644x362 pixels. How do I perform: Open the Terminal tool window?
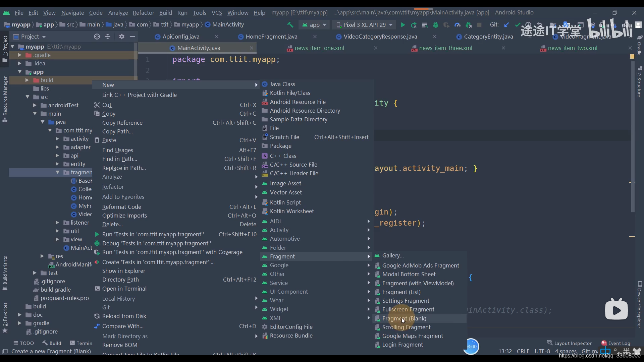[x=81, y=343]
